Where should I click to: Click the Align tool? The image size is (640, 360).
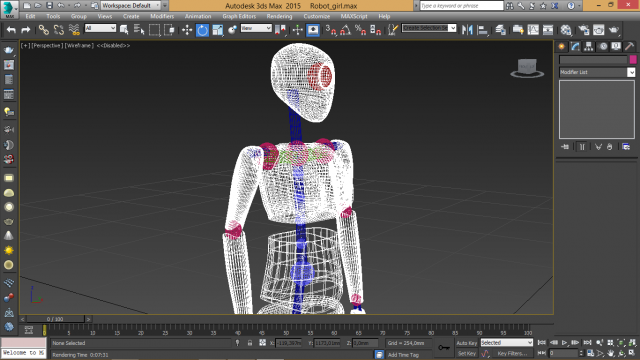(482, 30)
